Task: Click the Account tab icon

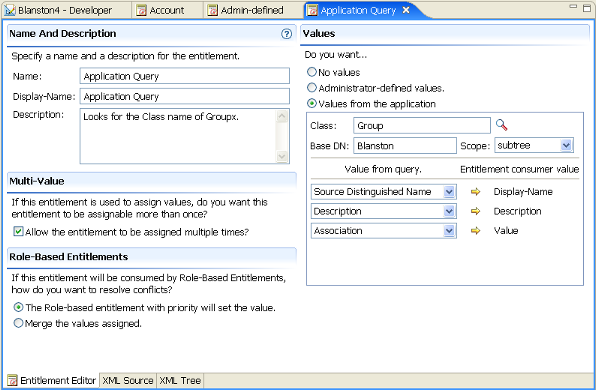Action: pos(141,10)
